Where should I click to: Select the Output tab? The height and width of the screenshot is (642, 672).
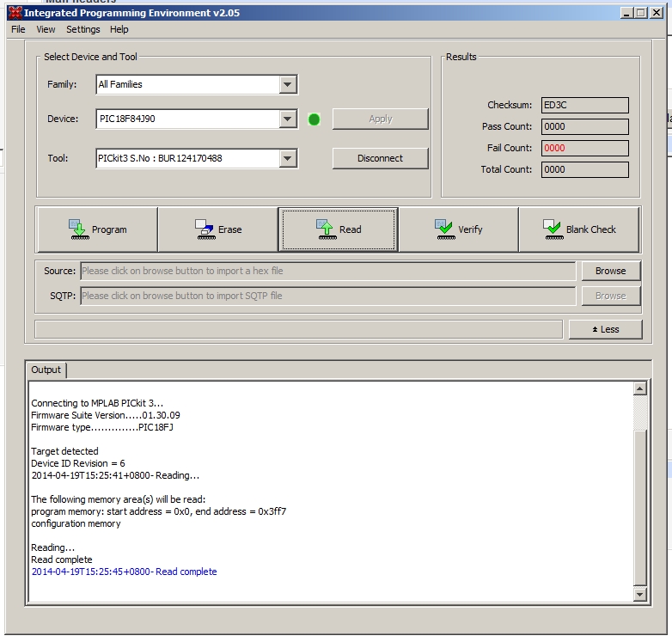(x=46, y=370)
